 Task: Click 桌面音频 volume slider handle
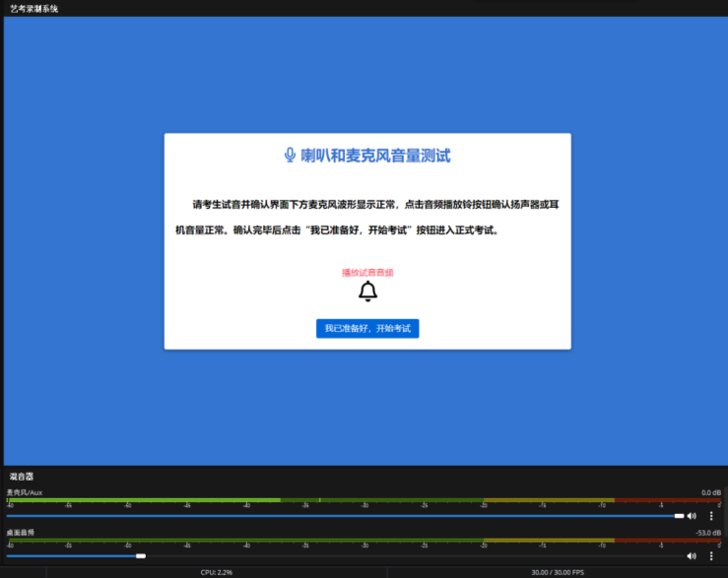tap(141, 556)
